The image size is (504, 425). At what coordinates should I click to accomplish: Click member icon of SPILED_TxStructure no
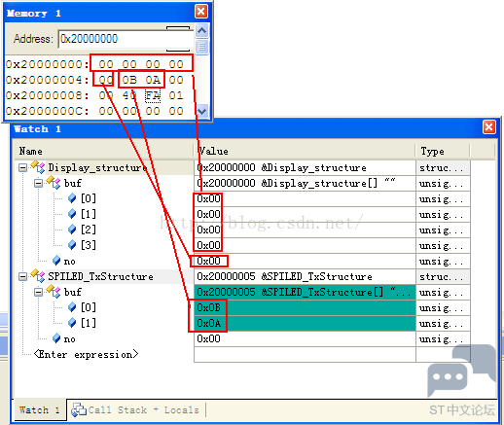pyautogui.click(x=56, y=338)
